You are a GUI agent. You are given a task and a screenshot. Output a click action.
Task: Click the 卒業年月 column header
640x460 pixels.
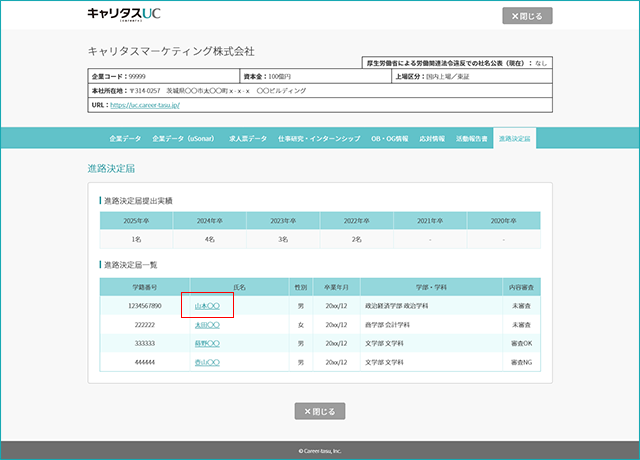pos(336,287)
